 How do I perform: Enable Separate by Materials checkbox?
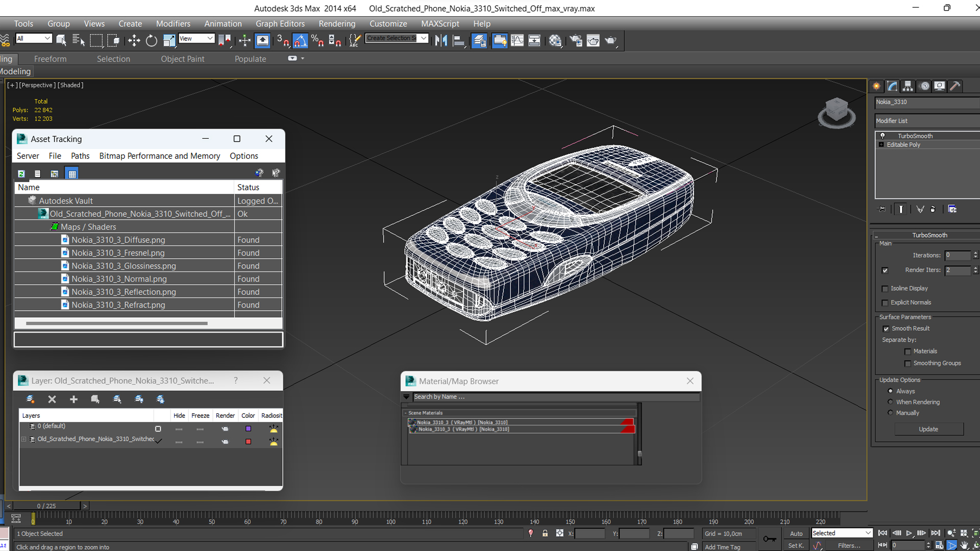(x=908, y=352)
